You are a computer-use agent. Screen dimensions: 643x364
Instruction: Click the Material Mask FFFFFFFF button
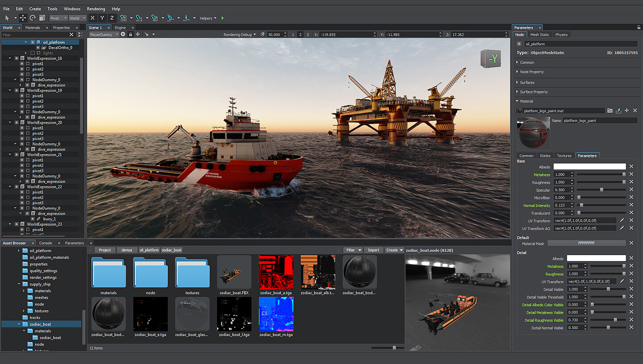tap(586, 243)
